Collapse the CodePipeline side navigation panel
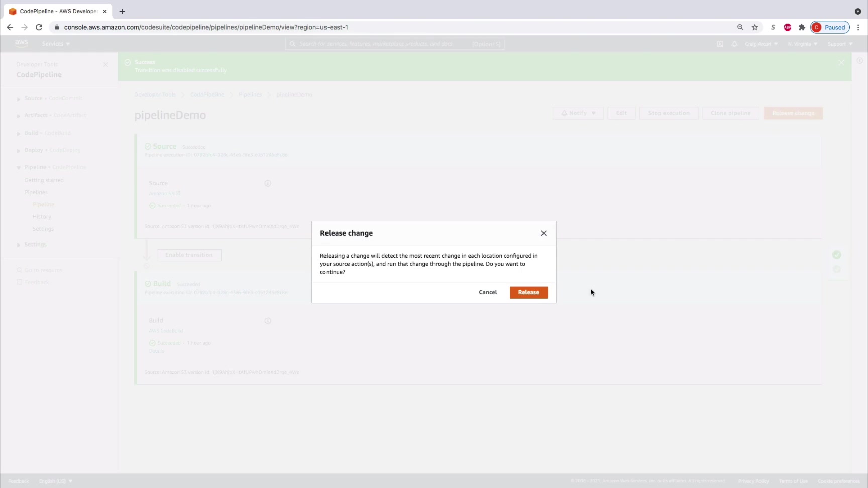868x488 pixels. [x=105, y=64]
